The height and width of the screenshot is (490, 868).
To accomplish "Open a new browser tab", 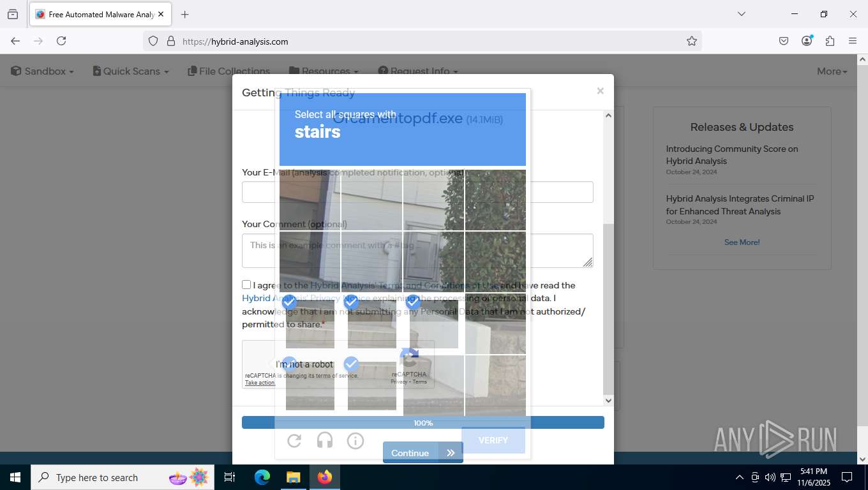I will click(185, 14).
